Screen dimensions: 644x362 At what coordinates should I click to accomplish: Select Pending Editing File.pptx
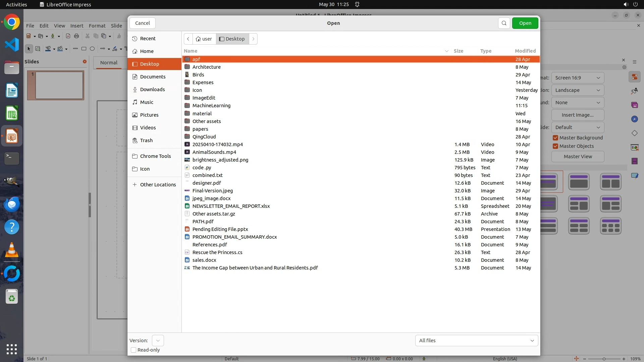coord(220,229)
